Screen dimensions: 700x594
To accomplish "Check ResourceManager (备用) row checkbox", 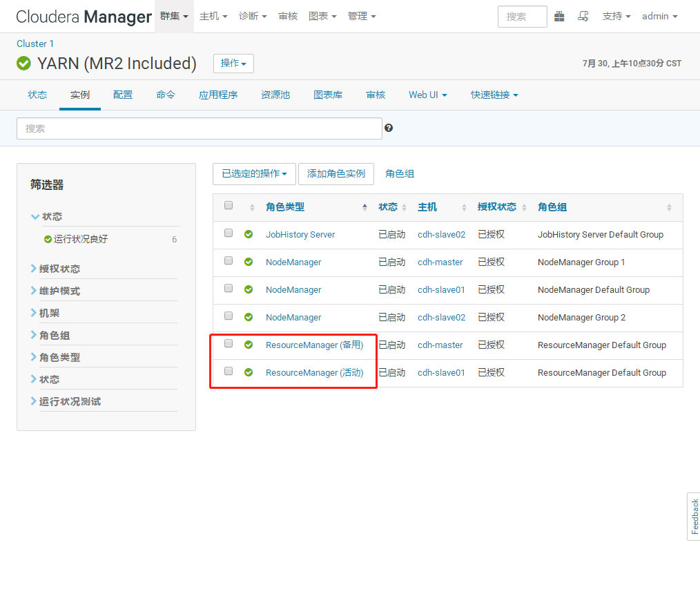I will [x=229, y=344].
